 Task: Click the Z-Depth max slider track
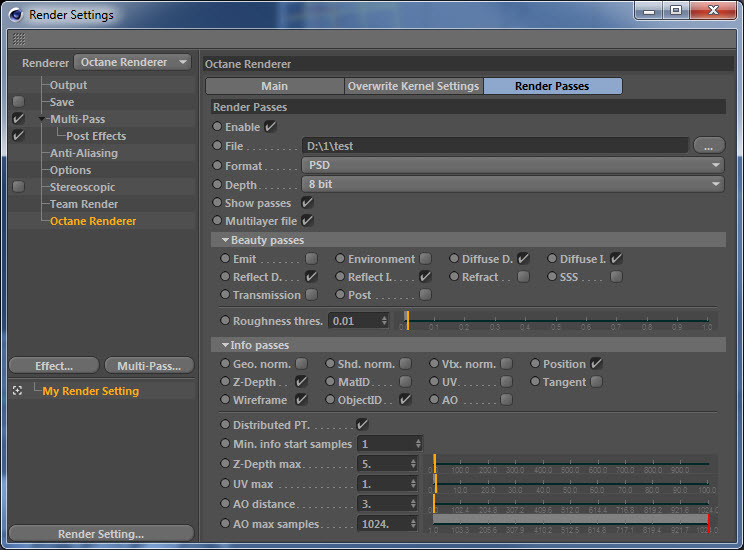(x=571, y=464)
